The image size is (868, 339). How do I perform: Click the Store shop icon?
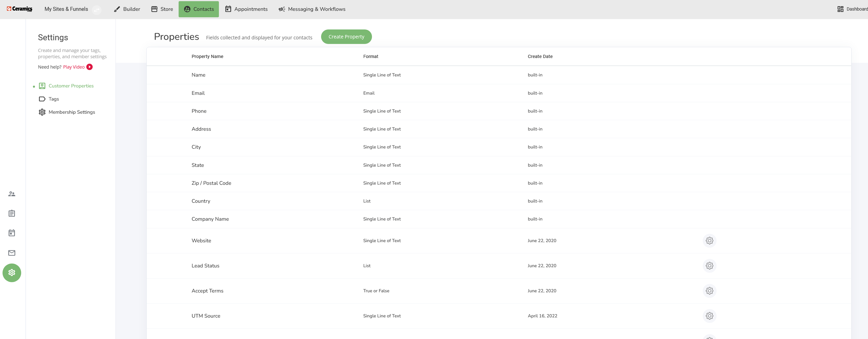(x=154, y=9)
